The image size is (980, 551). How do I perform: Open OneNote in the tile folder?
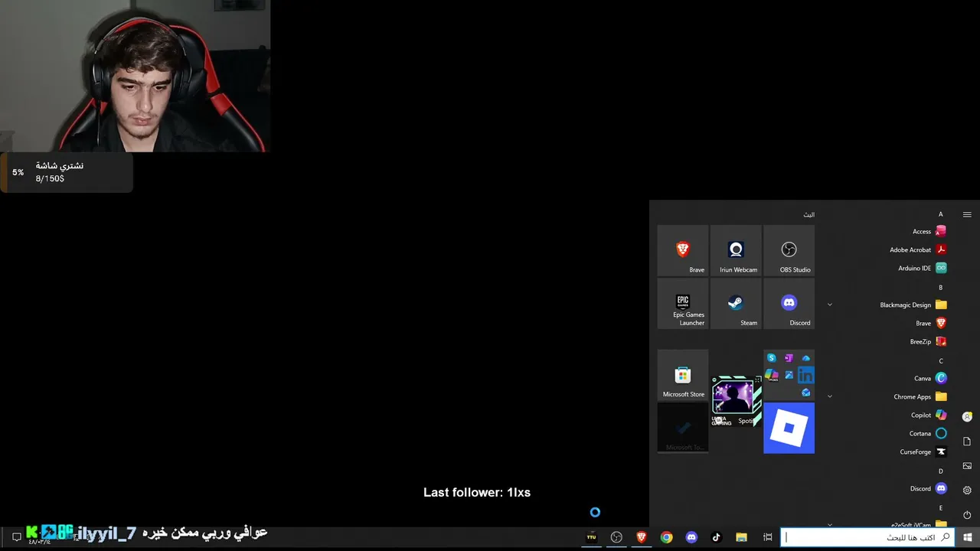789,358
